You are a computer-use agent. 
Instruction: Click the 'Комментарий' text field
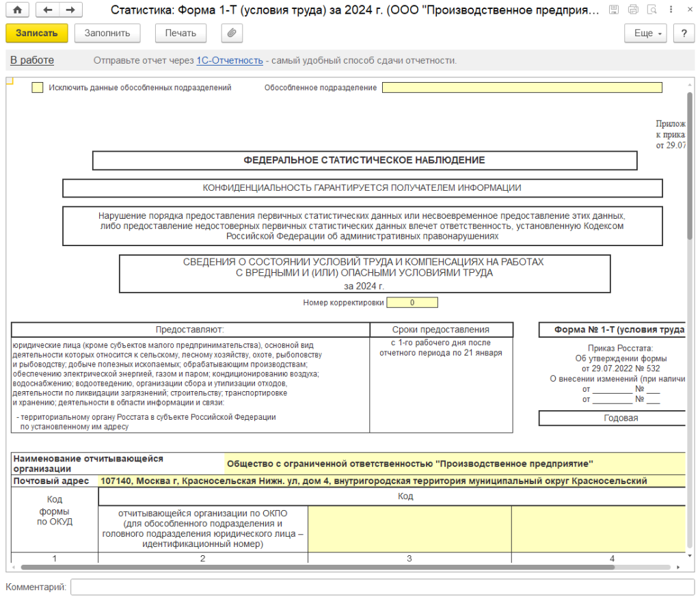tap(382, 587)
